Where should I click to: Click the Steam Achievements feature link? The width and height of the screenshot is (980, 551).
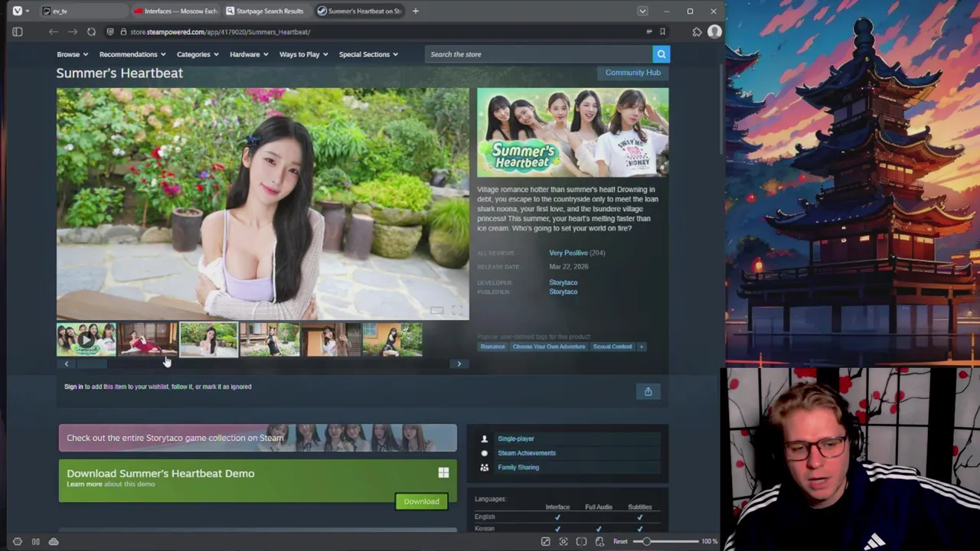[527, 453]
